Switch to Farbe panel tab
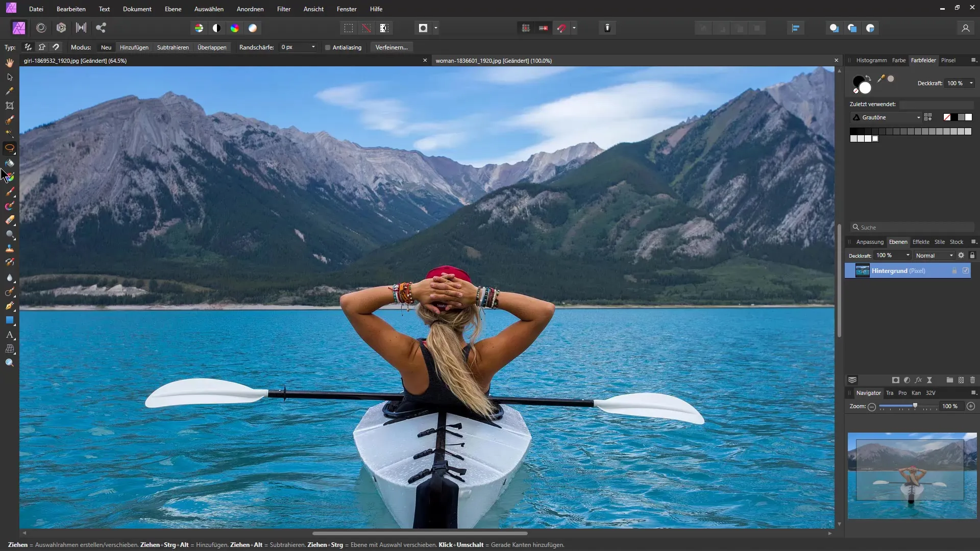Image resolution: width=980 pixels, height=551 pixels. pyautogui.click(x=898, y=60)
